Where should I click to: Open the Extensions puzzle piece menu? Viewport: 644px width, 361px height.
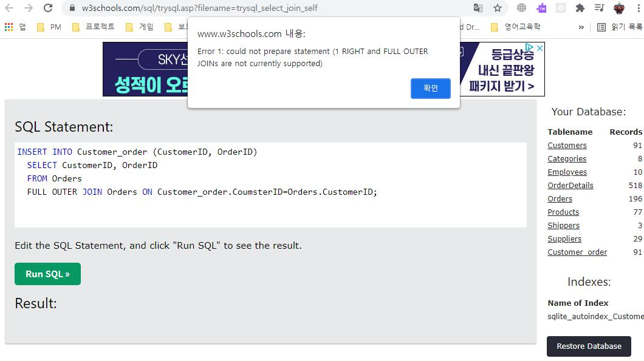tap(580, 8)
